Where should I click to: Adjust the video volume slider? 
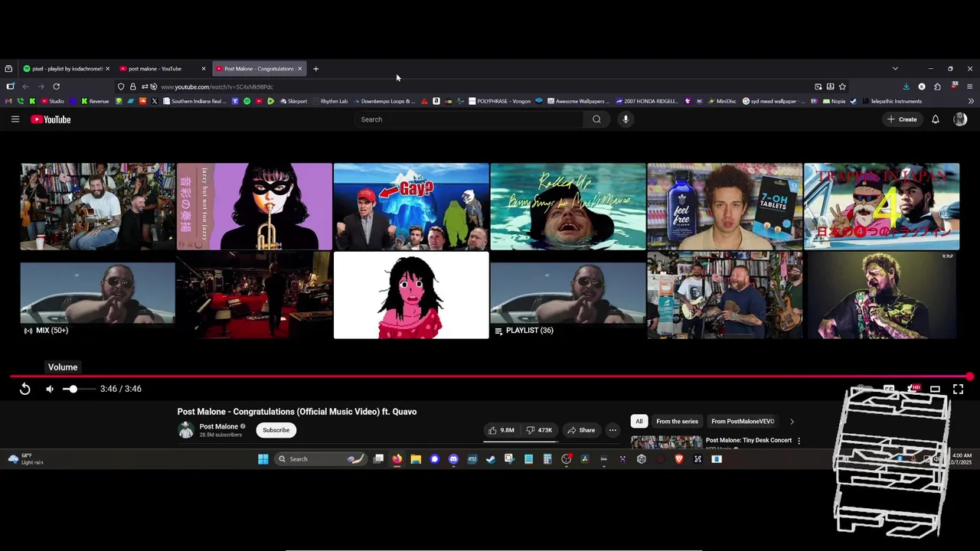pyautogui.click(x=79, y=389)
